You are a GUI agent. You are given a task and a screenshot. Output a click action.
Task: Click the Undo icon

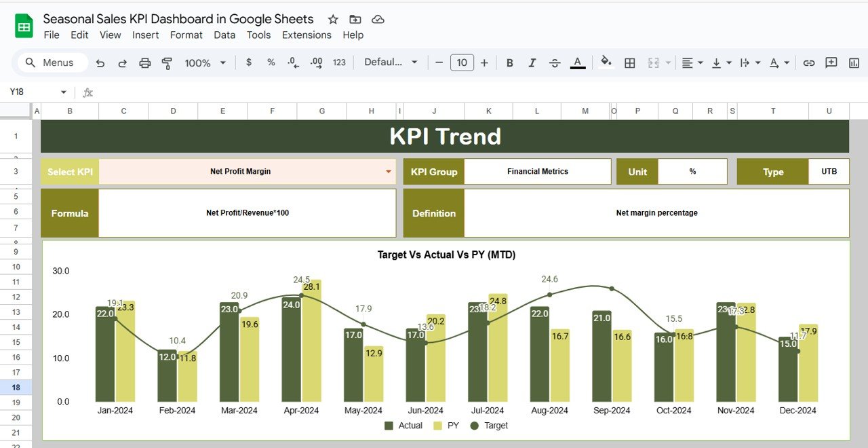click(x=101, y=62)
